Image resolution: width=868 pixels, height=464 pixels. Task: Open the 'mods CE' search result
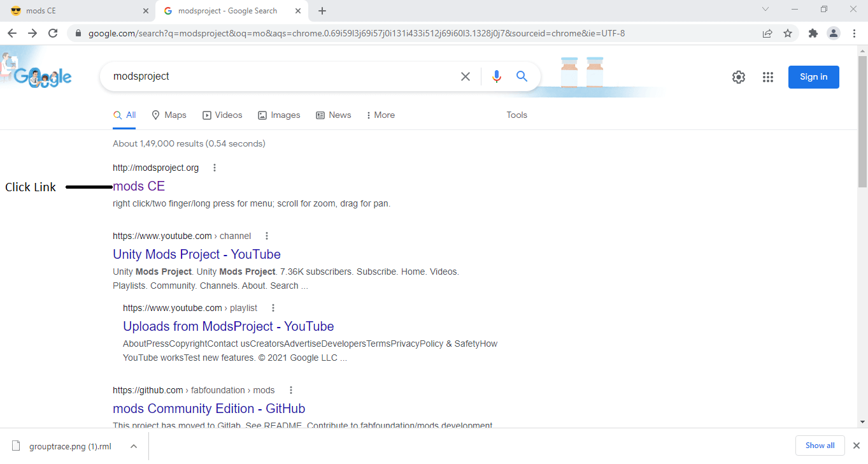139,186
